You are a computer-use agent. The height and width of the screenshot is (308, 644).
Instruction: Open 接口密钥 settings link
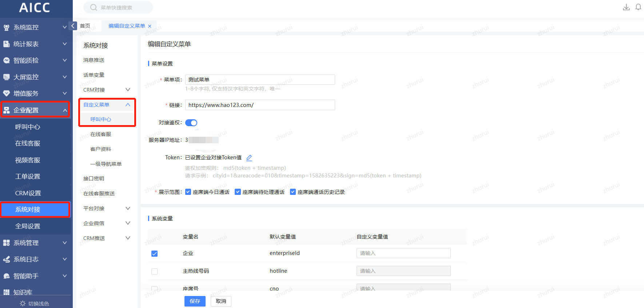coord(94,179)
